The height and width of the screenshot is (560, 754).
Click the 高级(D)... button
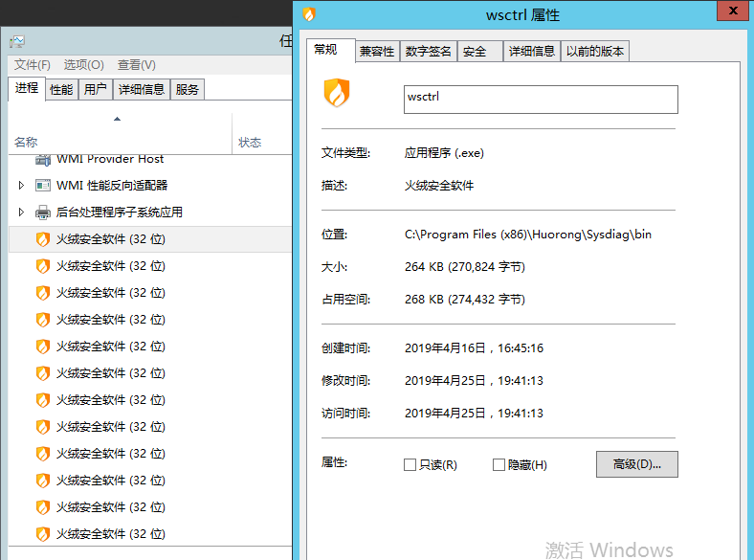point(636,464)
